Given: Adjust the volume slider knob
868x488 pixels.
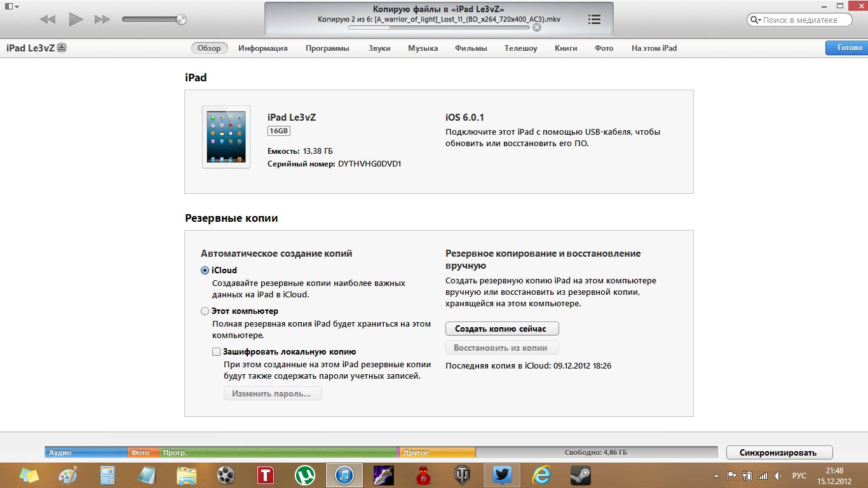Looking at the screenshot, I should coord(182,20).
